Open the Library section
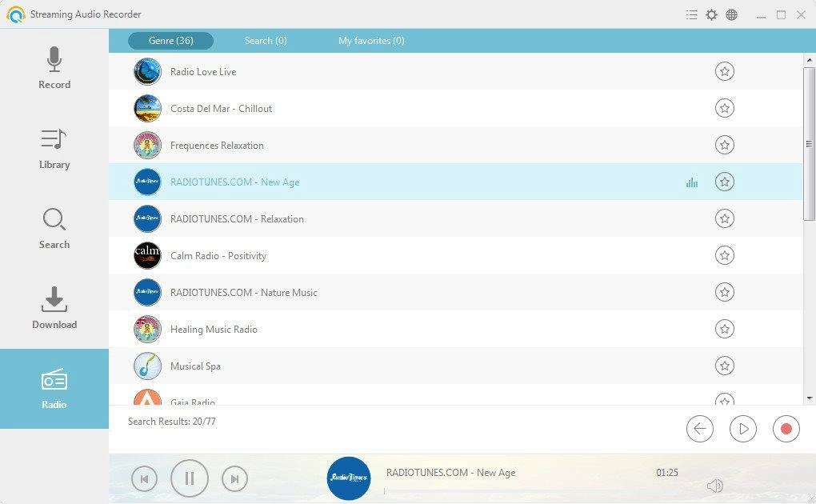This screenshot has width=816, height=504. coord(54,149)
